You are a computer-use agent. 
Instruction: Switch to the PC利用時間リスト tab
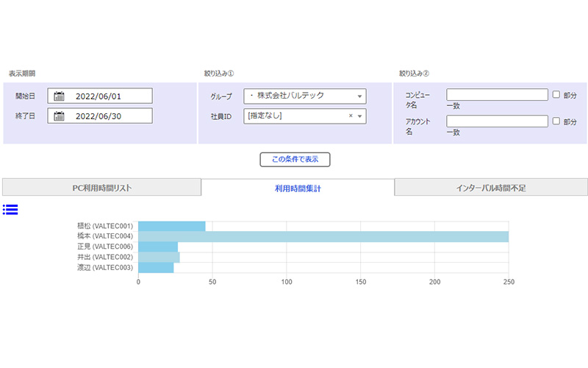click(x=101, y=188)
